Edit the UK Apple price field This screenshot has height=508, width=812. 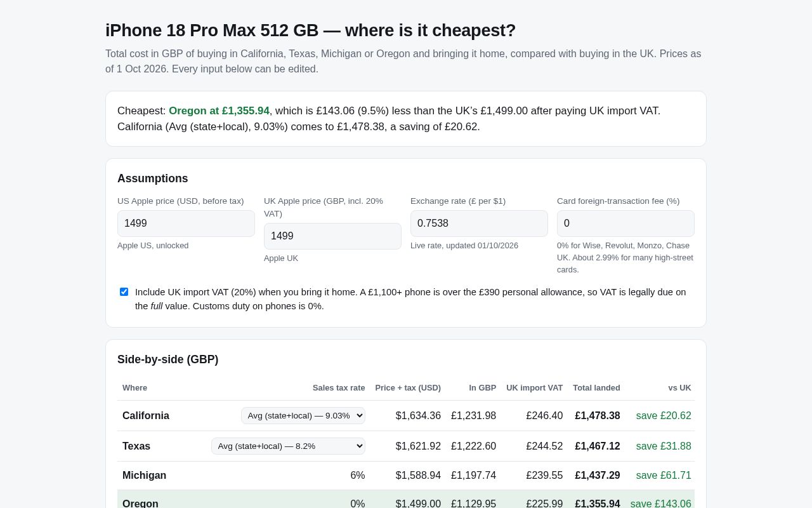(x=332, y=236)
